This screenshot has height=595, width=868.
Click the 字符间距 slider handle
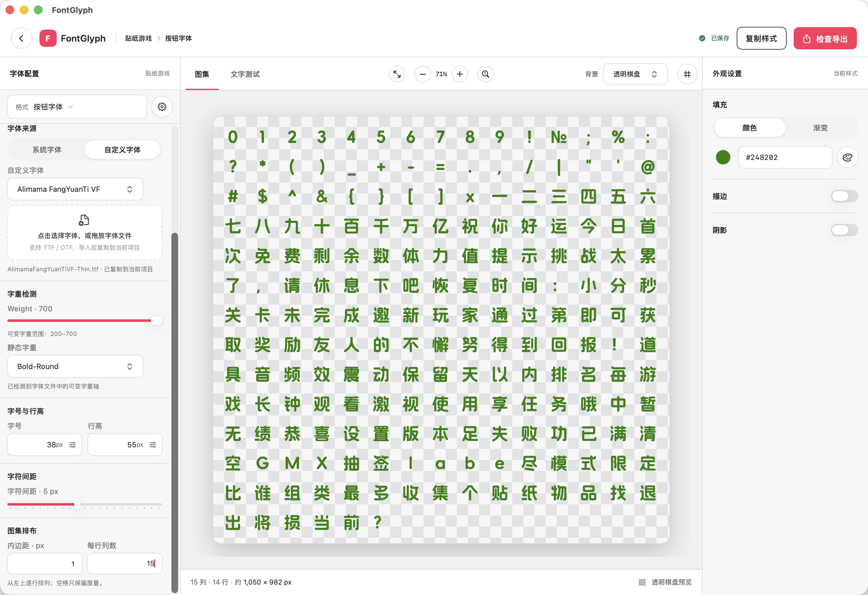point(77,504)
